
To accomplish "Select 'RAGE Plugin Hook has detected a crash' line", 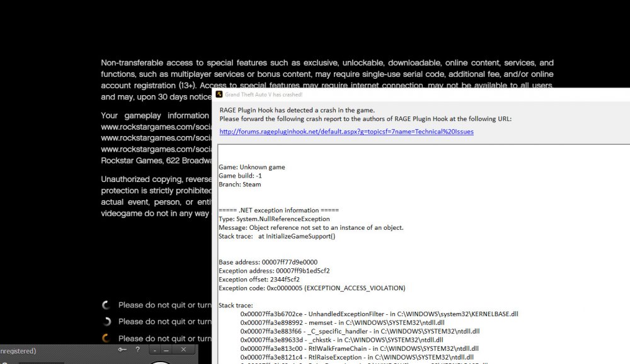I will [297, 110].
